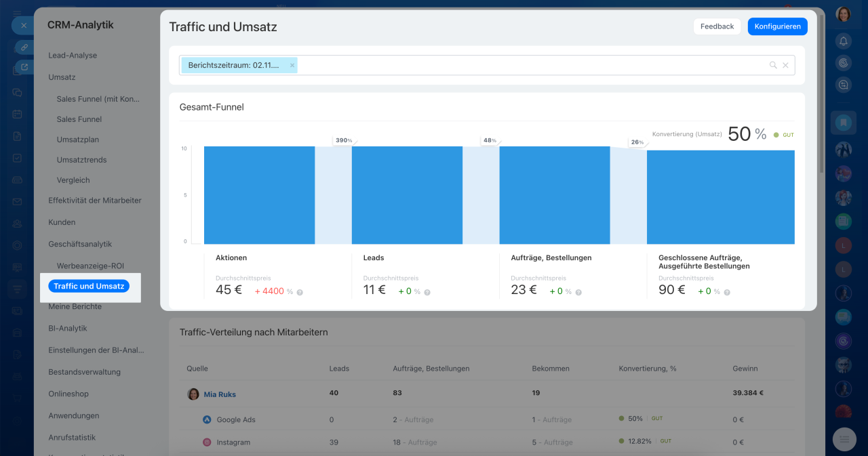Click the notifications bell icon
868x456 pixels.
point(844,41)
